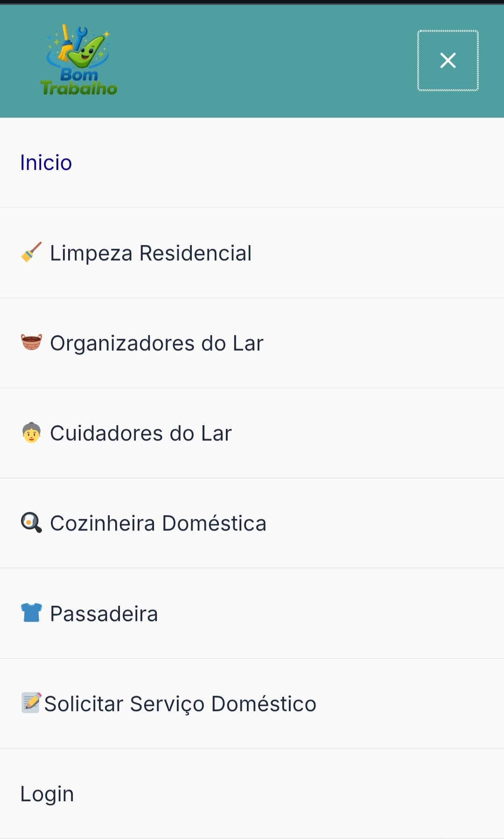The width and height of the screenshot is (504, 839).
Task: Open the Login menu entry
Action: tap(47, 794)
